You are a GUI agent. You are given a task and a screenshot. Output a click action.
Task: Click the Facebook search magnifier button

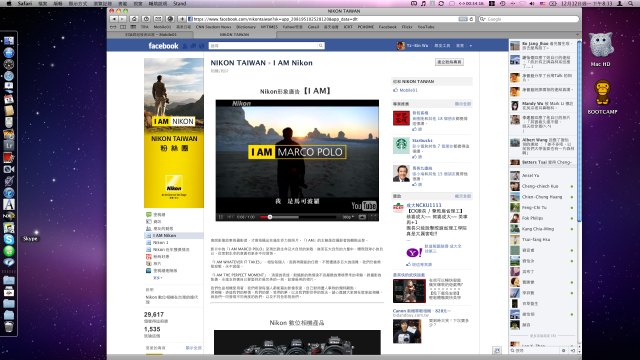click(x=321, y=46)
